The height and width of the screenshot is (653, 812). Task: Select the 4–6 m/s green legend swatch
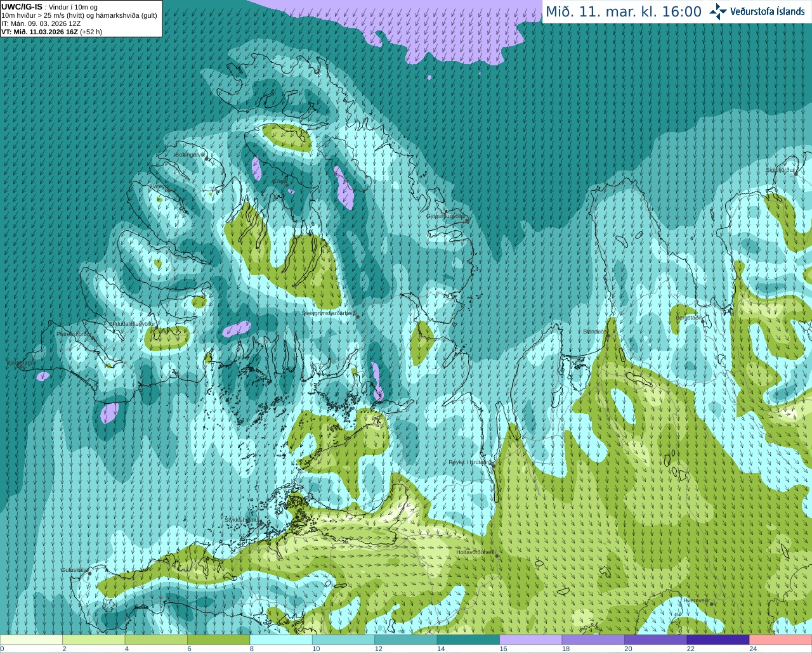[156, 640]
